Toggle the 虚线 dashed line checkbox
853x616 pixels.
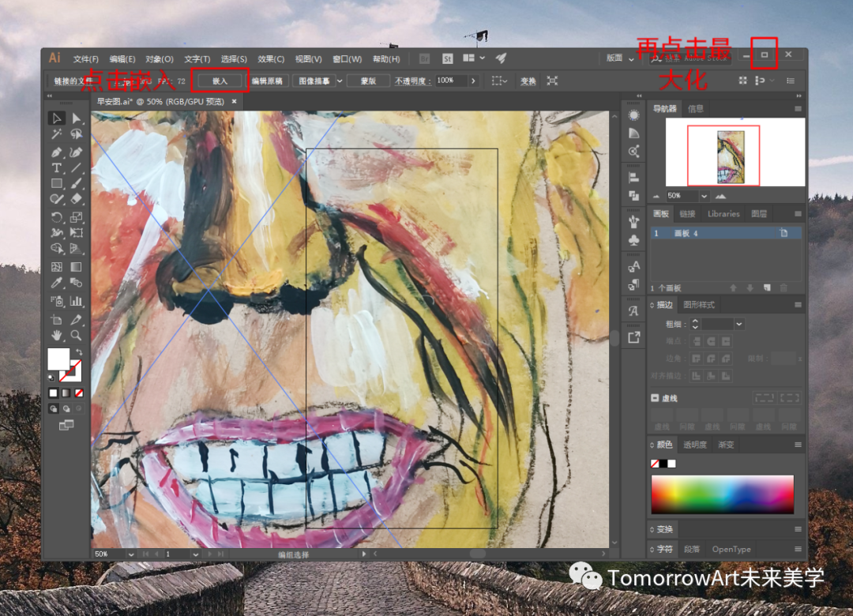click(x=655, y=398)
